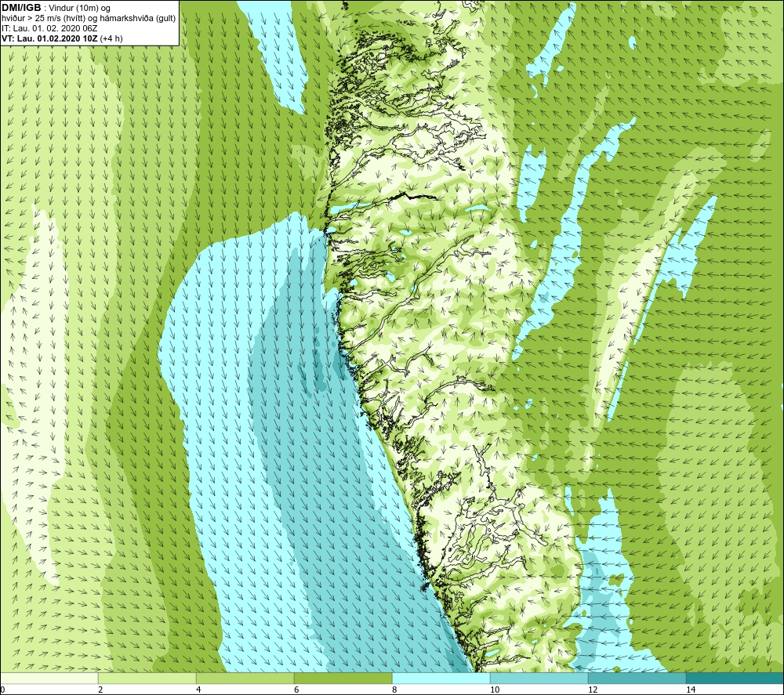Select the darkest teal swatch above 14 m/s

point(735,679)
